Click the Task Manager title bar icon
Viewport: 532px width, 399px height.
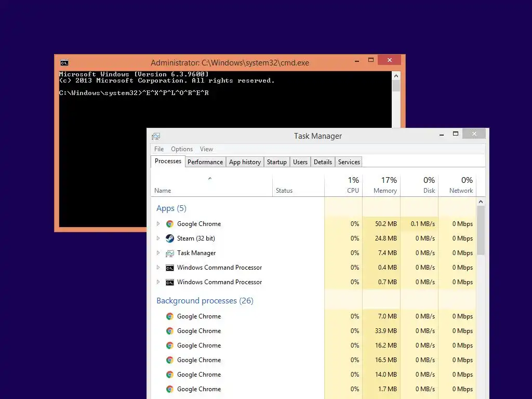point(156,136)
